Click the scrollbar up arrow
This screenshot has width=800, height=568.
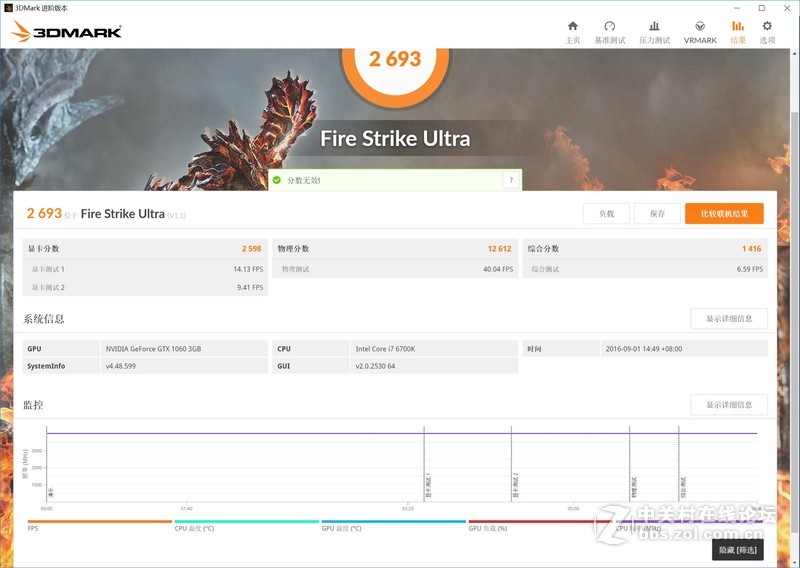point(795,53)
